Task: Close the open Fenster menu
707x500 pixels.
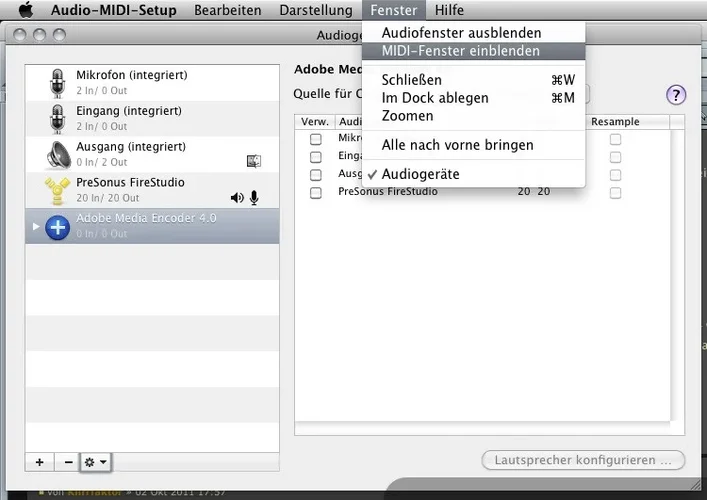Action: click(x=394, y=10)
